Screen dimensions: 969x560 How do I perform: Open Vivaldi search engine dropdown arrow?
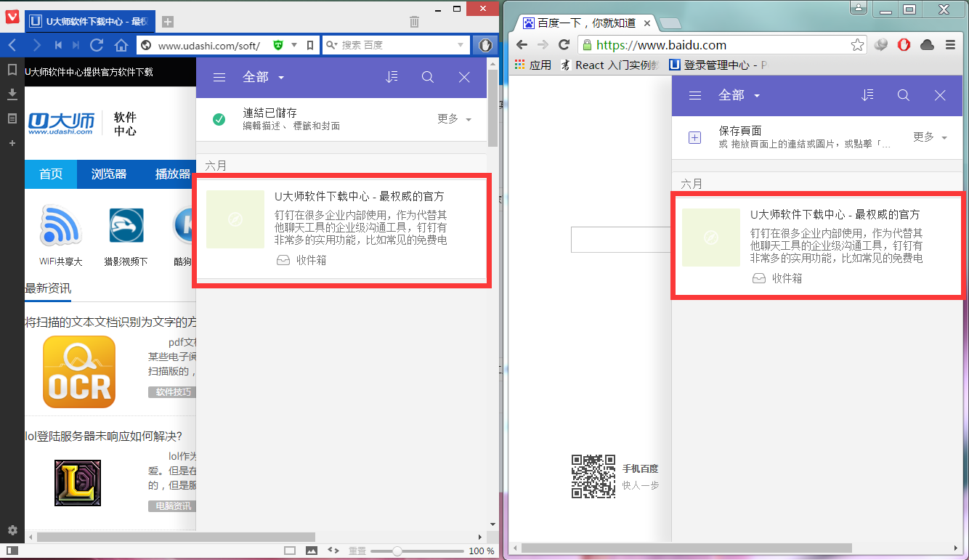pyautogui.click(x=461, y=45)
